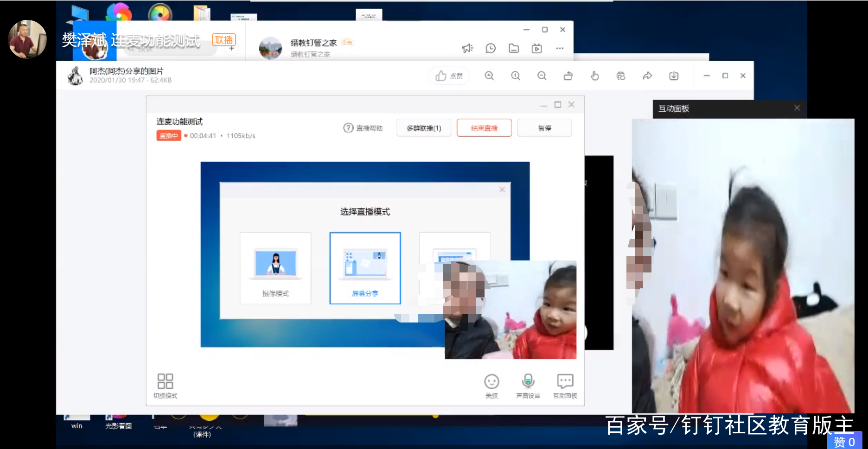The width and height of the screenshot is (868, 449).
Task: Open the three-dots more menu in group header
Action: [x=560, y=48]
